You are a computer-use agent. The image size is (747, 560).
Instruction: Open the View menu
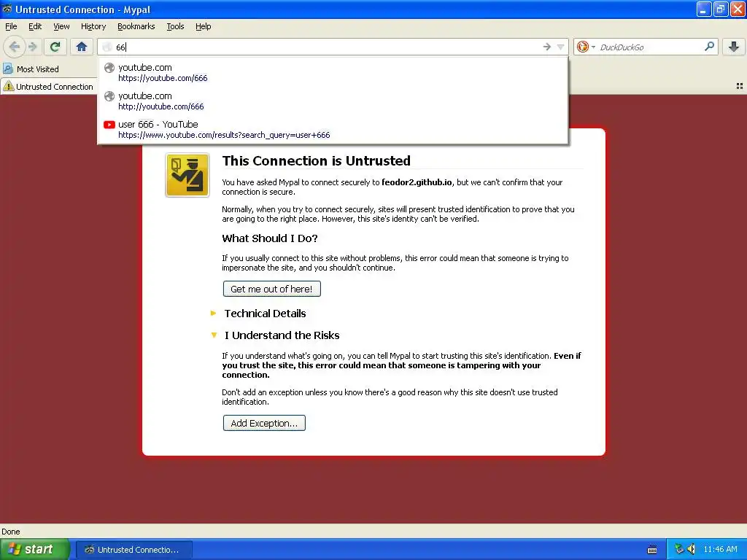click(61, 26)
